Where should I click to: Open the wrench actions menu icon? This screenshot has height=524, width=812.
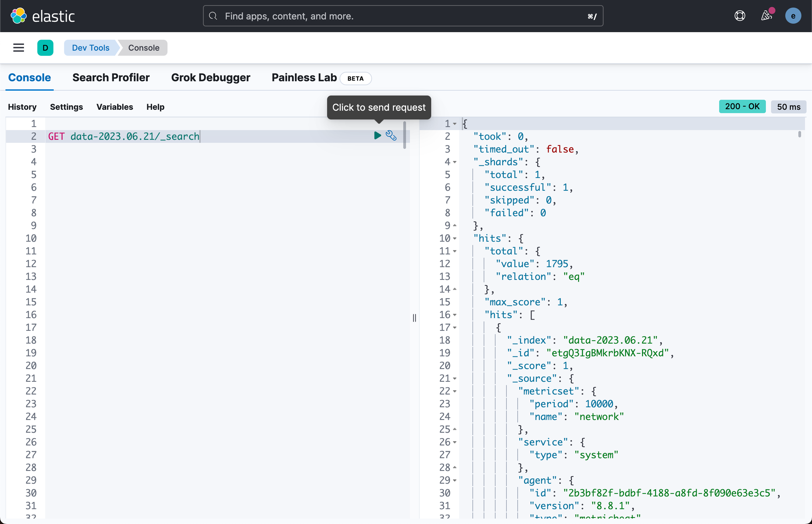click(391, 136)
